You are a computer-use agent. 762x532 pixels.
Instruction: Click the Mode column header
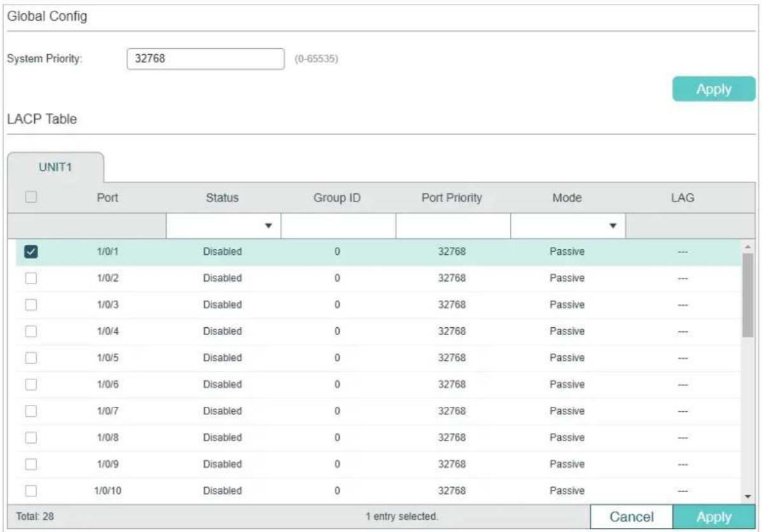(x=567, y=198)
